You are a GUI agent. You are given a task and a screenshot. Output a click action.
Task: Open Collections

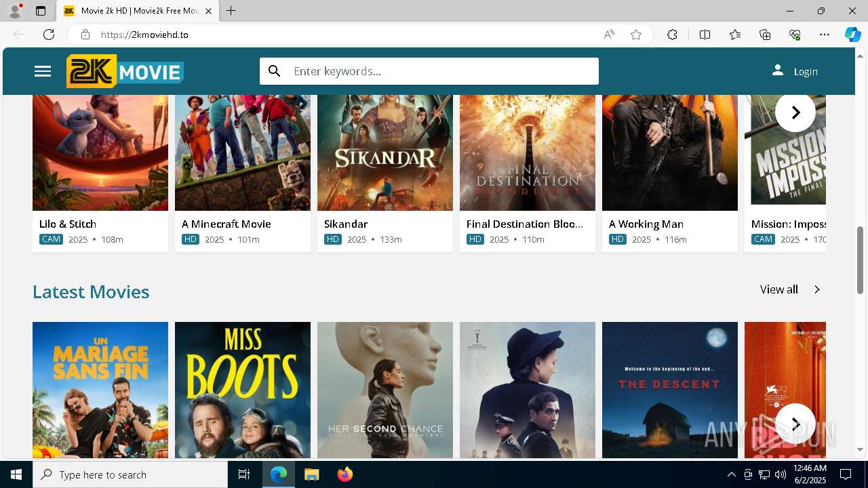tap(765, 35)
